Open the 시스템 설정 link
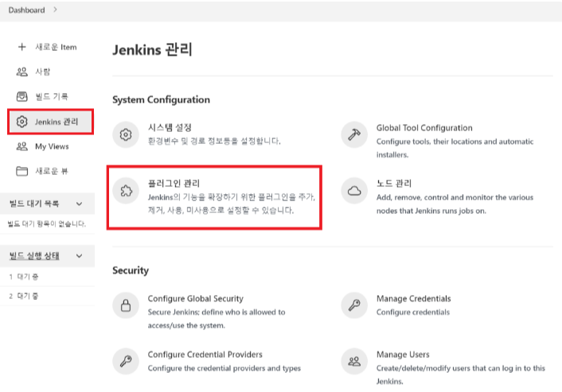Image resolution: width=562 pixels, height=392 pixels. click(x=170, y=127)
